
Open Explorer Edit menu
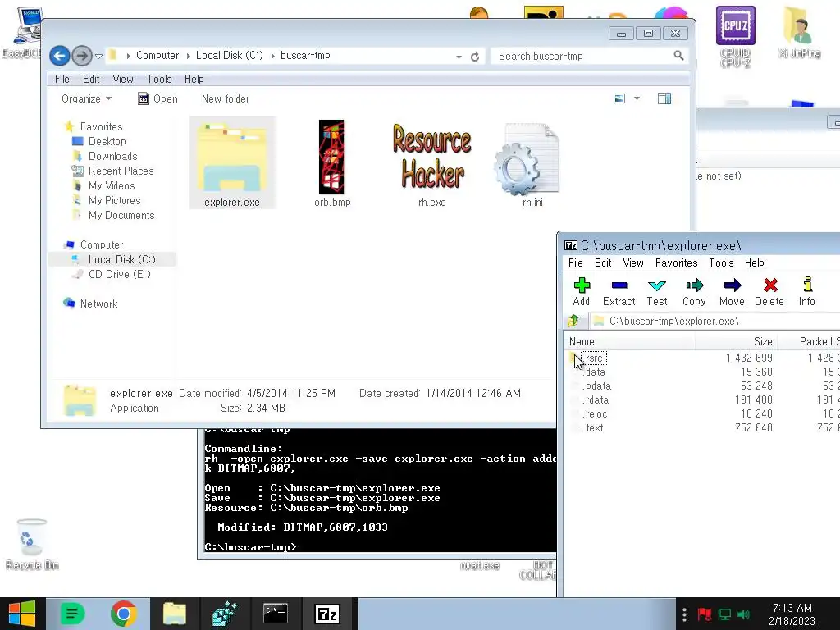pyautogui.click(x=91, y=79)
